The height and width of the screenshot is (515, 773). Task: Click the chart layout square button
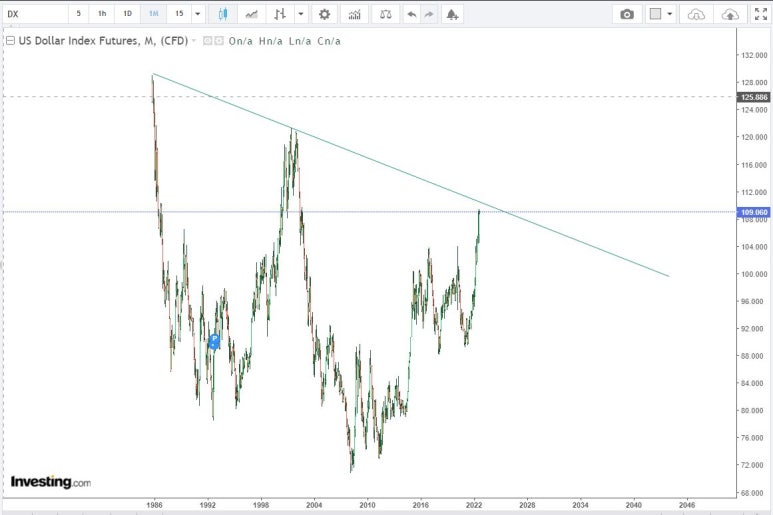tap(655, 14)
